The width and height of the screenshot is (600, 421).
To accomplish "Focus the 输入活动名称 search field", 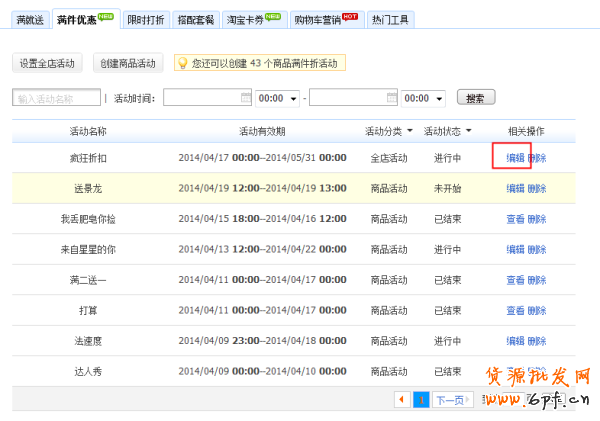I will 56,98.
